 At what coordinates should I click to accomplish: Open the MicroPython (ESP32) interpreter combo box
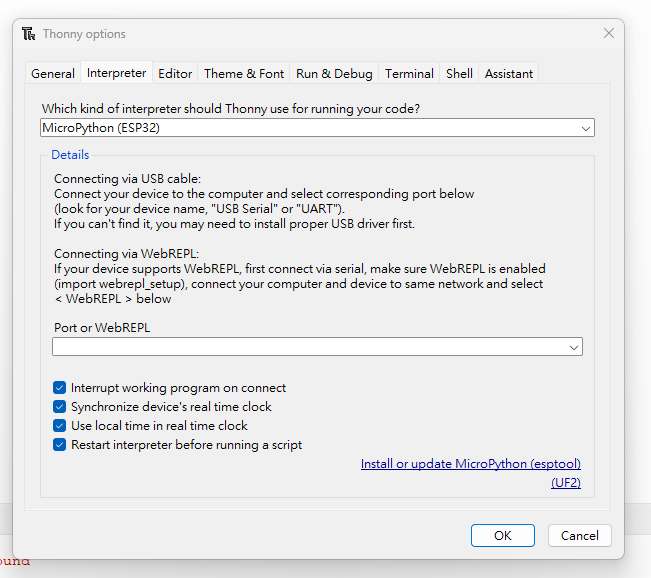point(317,127)
